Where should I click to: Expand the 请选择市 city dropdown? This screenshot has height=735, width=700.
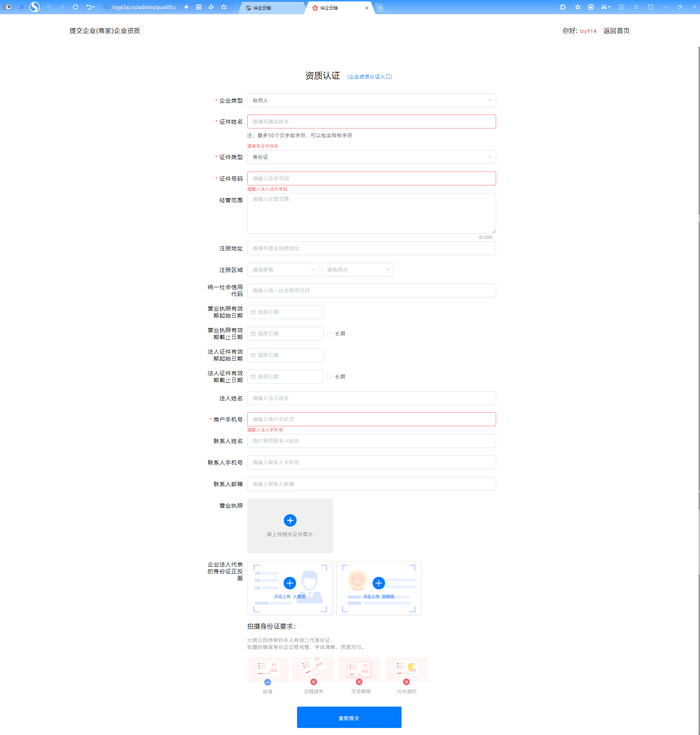[357, 270]
